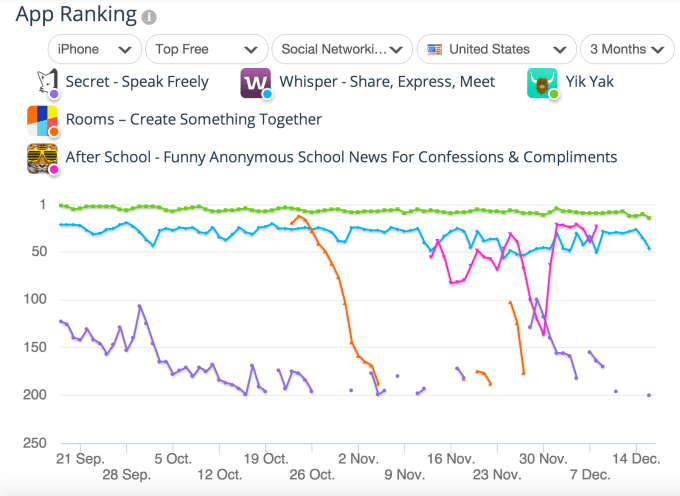Click the Yik Yak app icon
The height and width of the screenshot is (496, 680).
pos(541,83)
